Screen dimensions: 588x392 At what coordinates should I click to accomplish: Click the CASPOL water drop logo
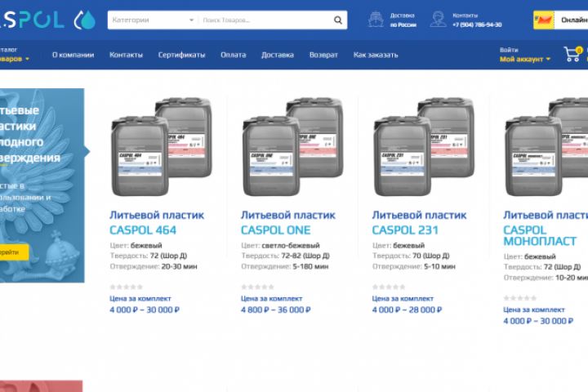coord(85,20)
